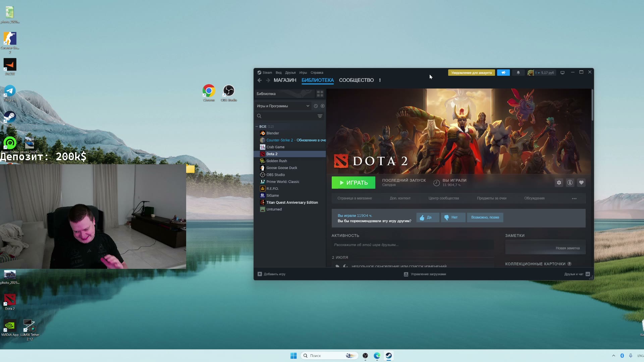This screenshot has height=362, width=644.
Task: Switch to the БИБЛИОТЕКА tab
Action: (x=318, y=80)
